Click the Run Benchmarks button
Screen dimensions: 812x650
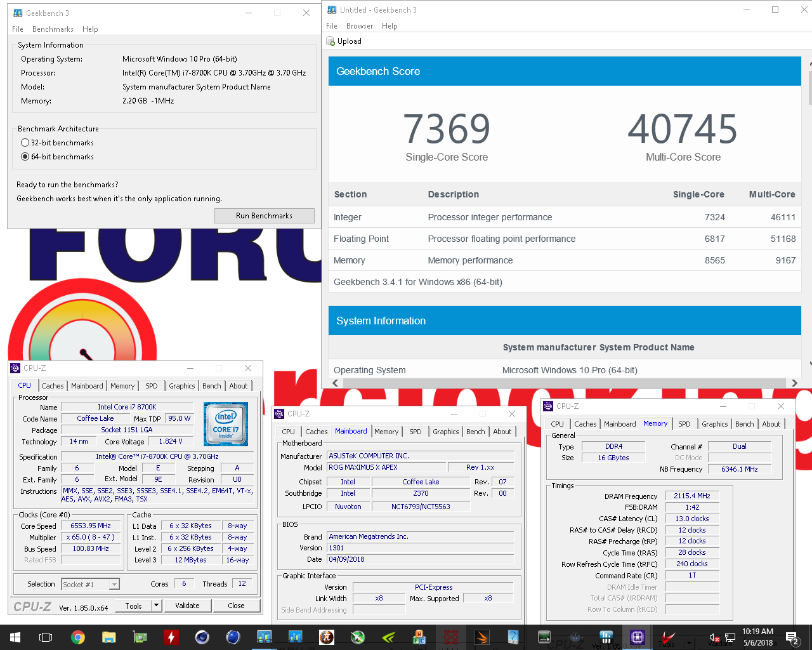point(265,216)
